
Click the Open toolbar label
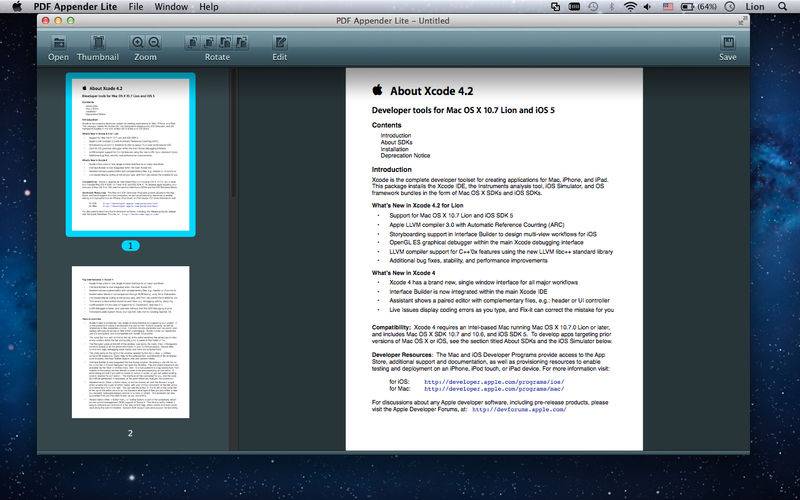59,57
